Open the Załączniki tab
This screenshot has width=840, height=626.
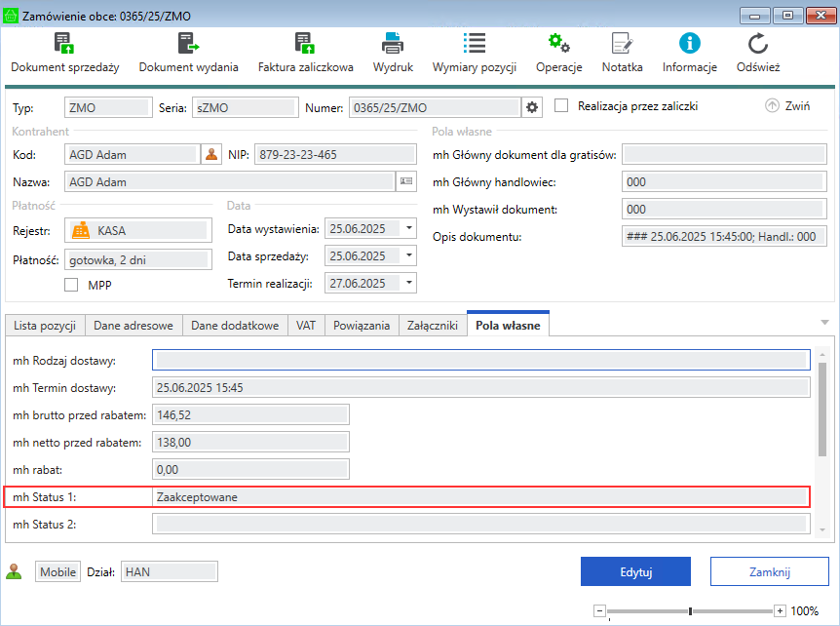click(433, 326)
